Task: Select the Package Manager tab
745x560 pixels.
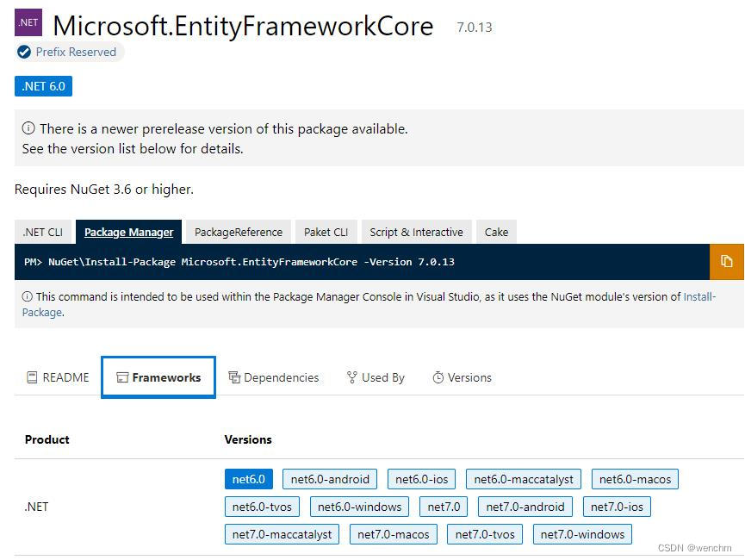Action: pyautogui.click(x=128, y=232)
